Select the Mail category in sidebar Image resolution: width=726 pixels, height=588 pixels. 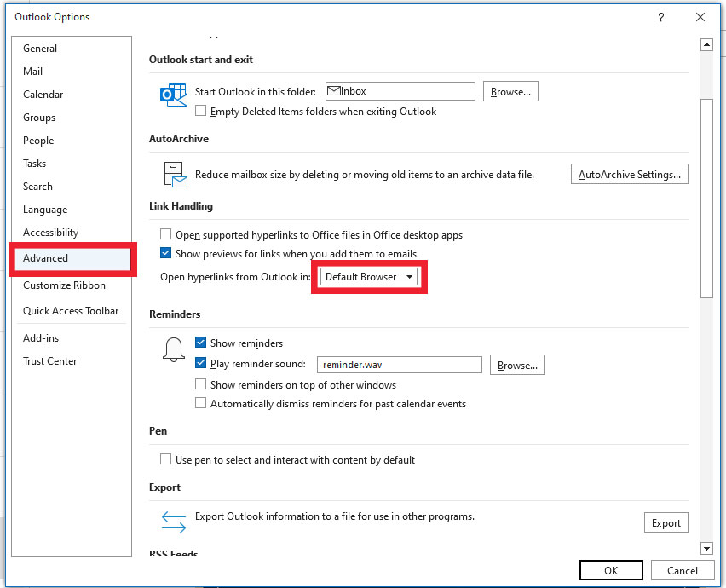[33, 72]
